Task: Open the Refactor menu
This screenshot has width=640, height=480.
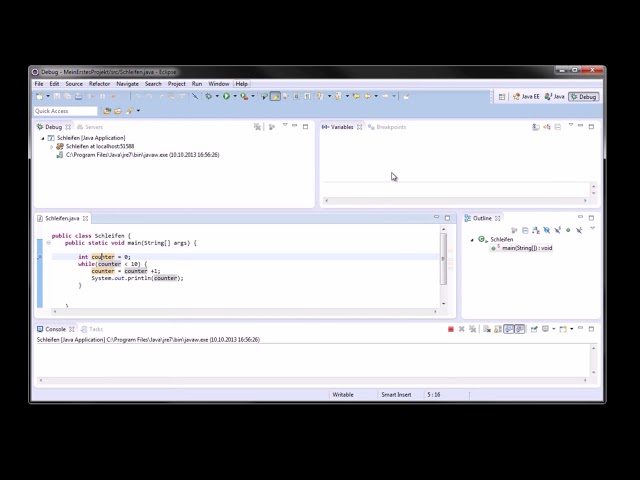Action: click(99, 84)
